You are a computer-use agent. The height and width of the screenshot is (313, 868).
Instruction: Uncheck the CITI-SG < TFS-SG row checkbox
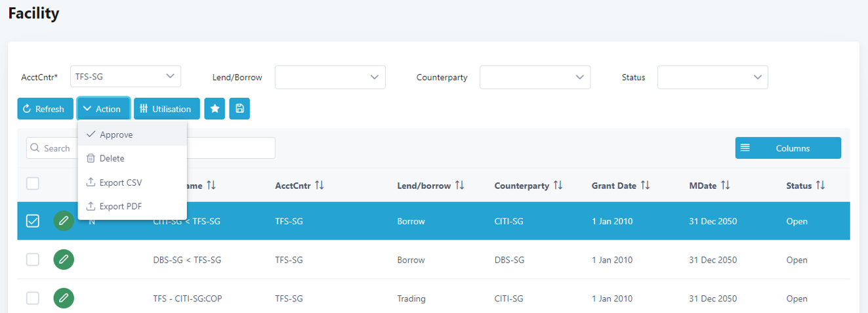pyautogui.click(x=33, y=221)
